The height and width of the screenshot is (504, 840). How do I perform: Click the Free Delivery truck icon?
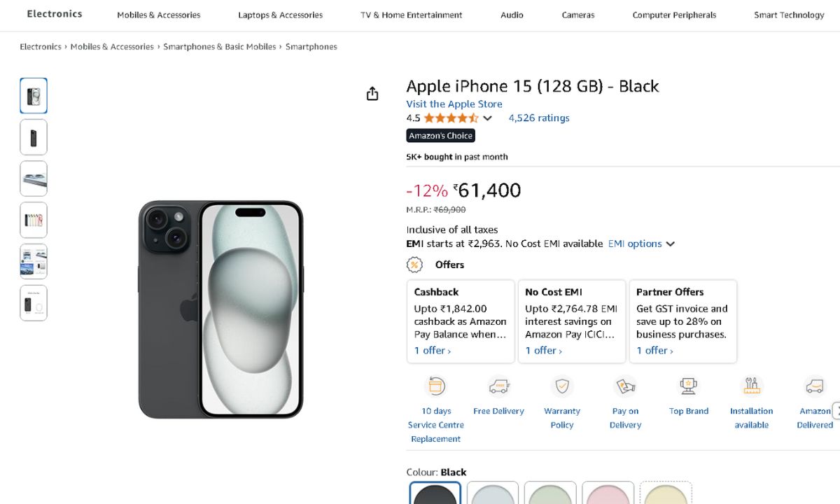[498, 386]
